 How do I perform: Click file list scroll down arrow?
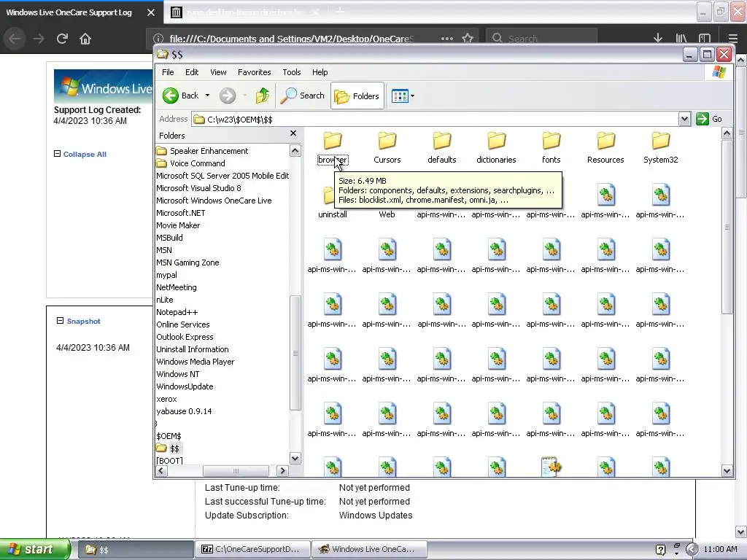point(727,470)
